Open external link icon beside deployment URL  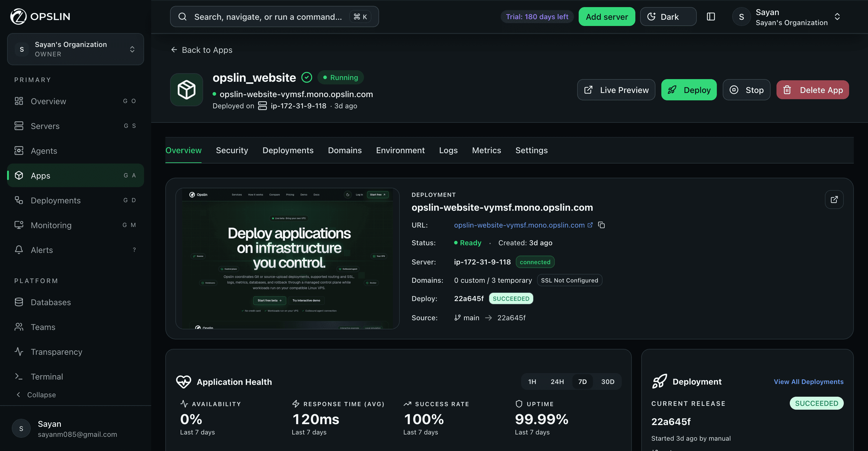(x=590, y=225)
